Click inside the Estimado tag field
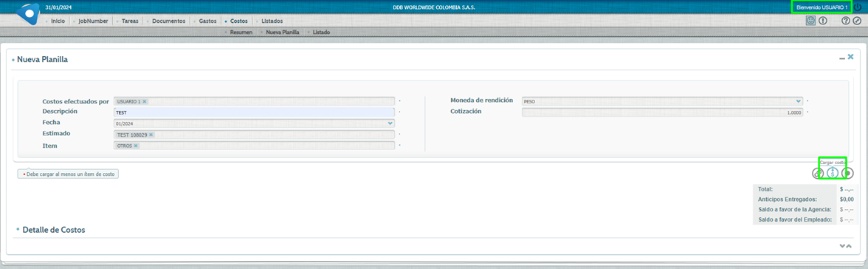The height and width of the screenshot is (269, 868). pyautogui.click(x=254, y=134)
